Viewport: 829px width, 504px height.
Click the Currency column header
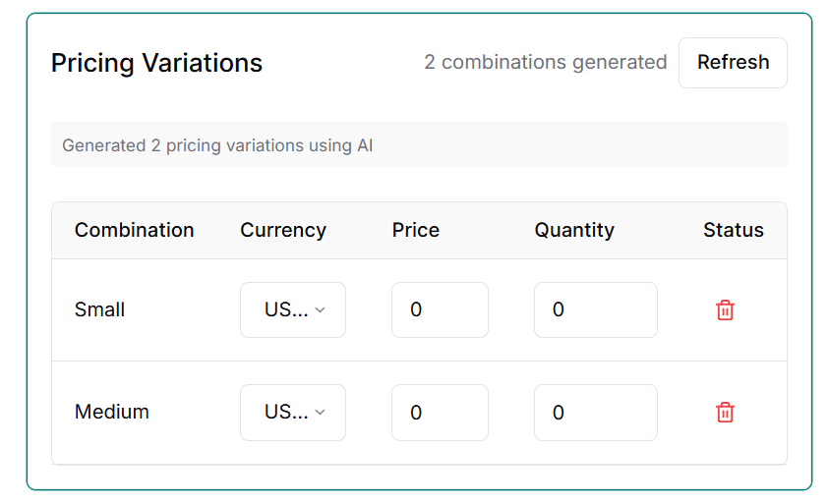[x=282, y=231]
